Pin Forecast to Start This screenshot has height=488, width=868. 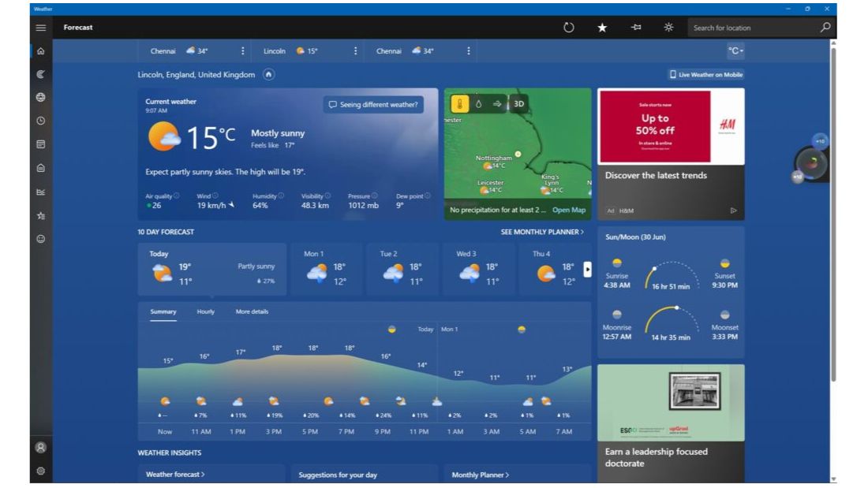pos(635,26)
